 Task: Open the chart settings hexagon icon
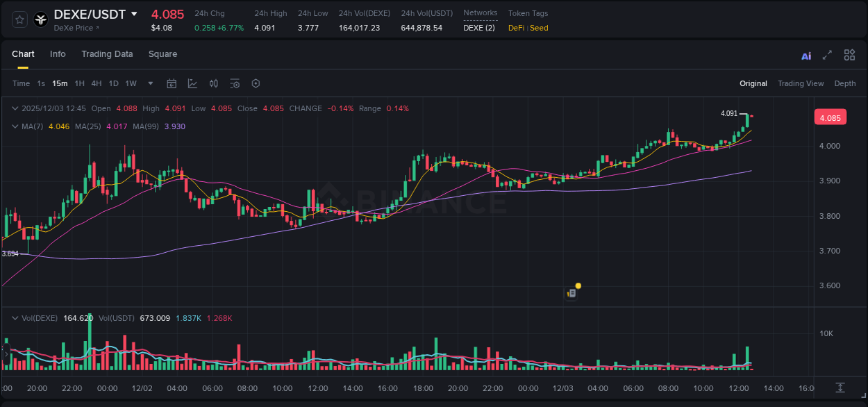tap(256, 83)
